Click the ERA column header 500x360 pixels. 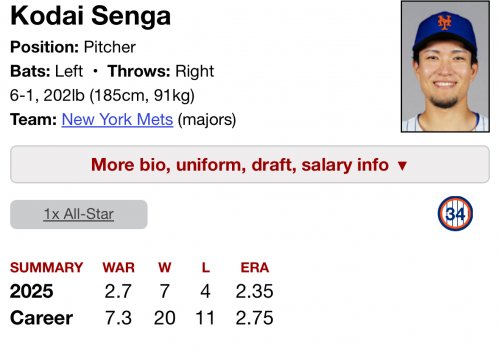click(x=255, y=267)
